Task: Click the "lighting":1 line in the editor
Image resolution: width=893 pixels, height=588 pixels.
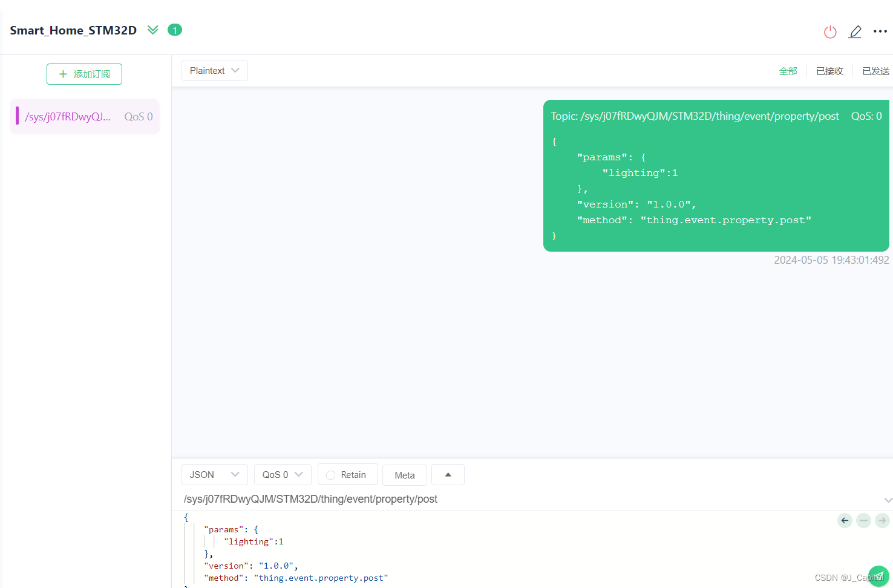Action: click(x=254, y=542)
